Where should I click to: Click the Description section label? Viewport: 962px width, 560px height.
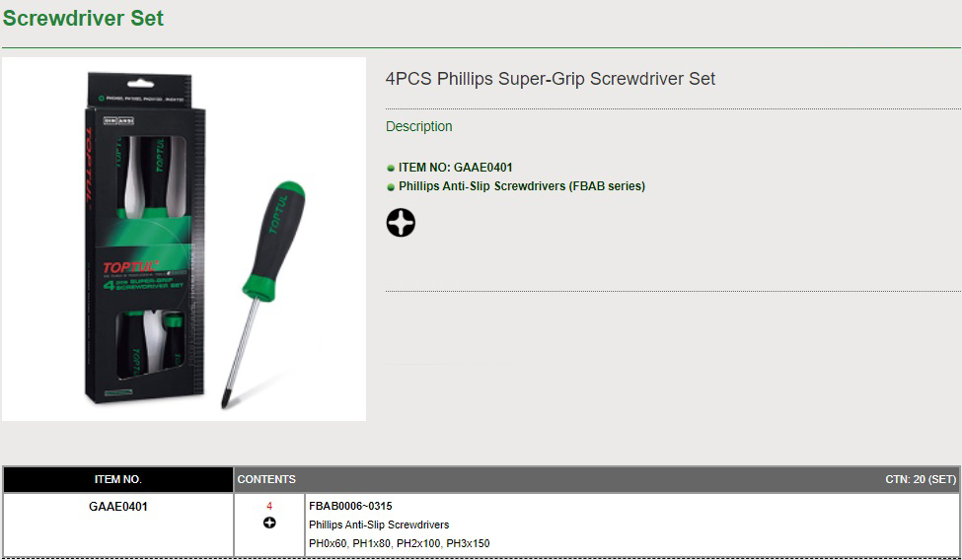click(x=419, y=126)
